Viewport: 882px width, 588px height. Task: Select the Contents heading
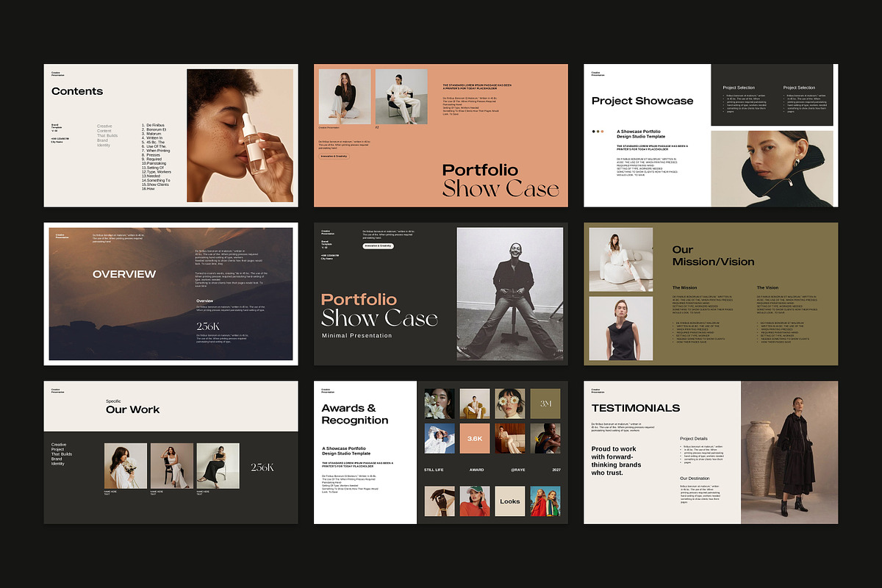pyautogui.click(x=77, y=91)
